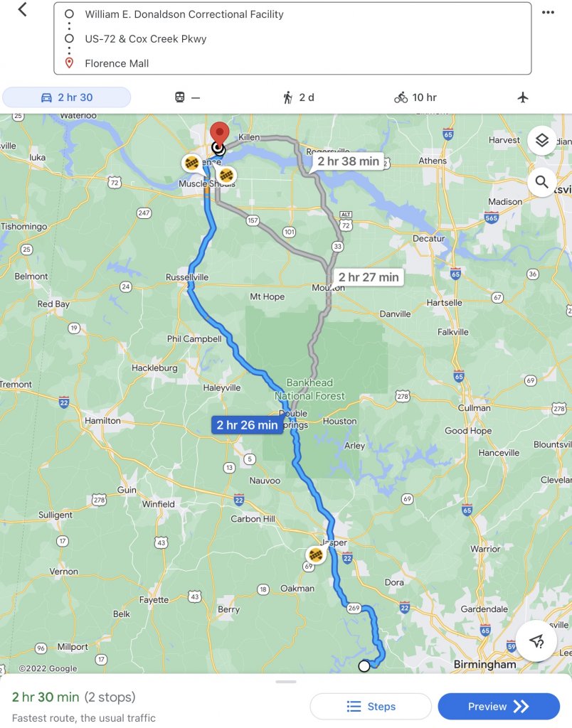Open the map layers button
Screen dimensions: 572x728
coord(542,140)
